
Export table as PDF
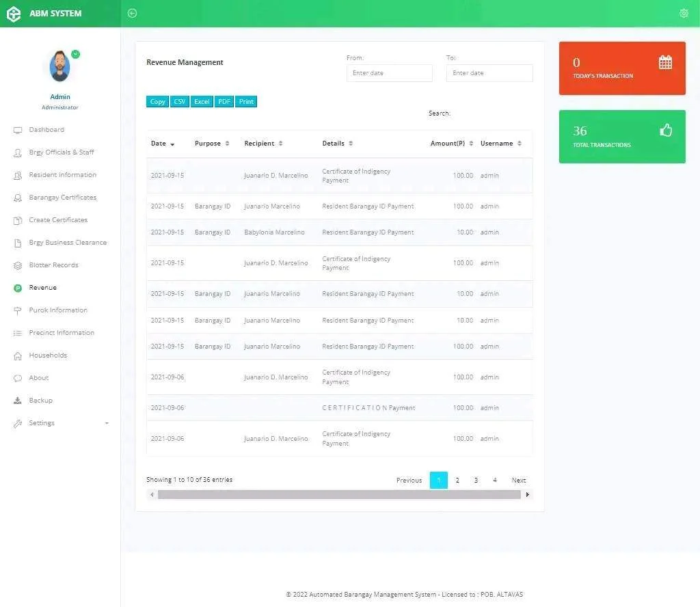pyautogui.click(x=224, y=101)
